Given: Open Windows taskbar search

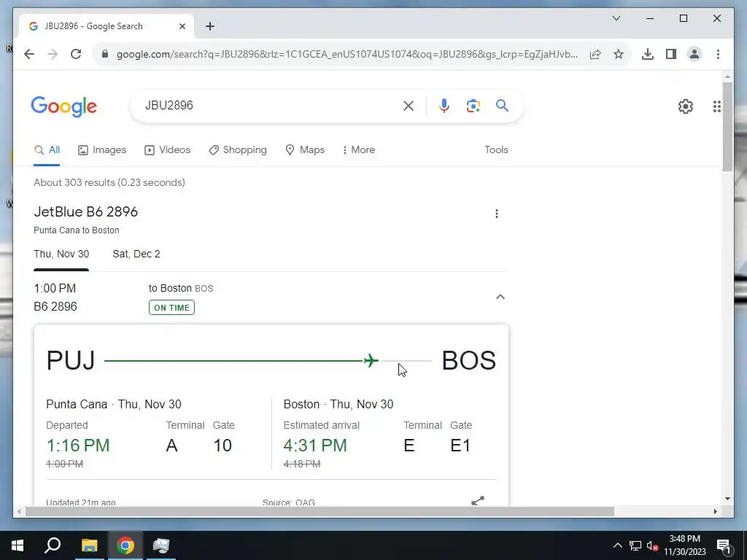Looking at the screenshot, I should 53,545.
